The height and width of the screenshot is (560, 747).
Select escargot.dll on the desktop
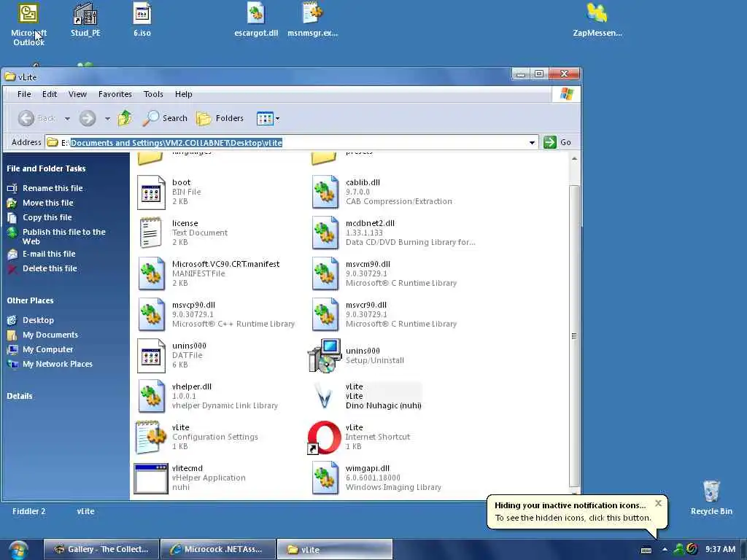point(256,20)
